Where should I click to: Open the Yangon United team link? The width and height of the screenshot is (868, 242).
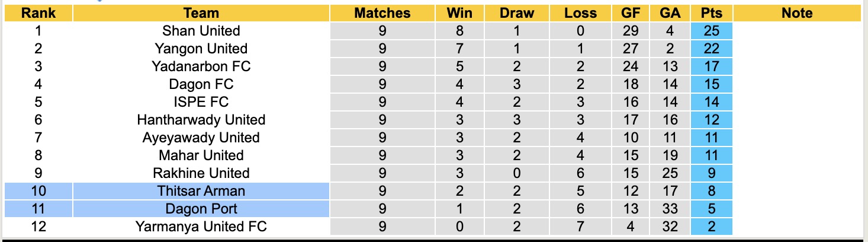click(x=201, y=49)
